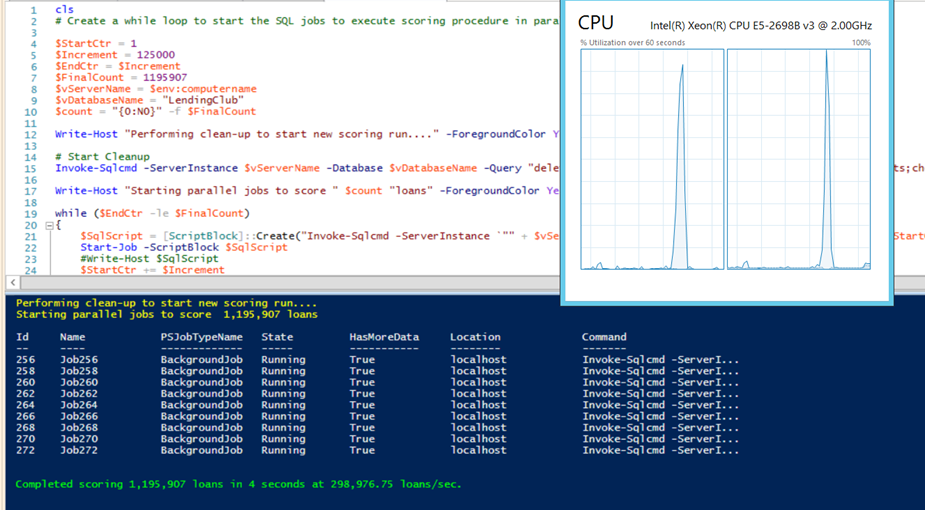
Task: Click the 'Job264' name in console output
Action: [x=79, y=404]
